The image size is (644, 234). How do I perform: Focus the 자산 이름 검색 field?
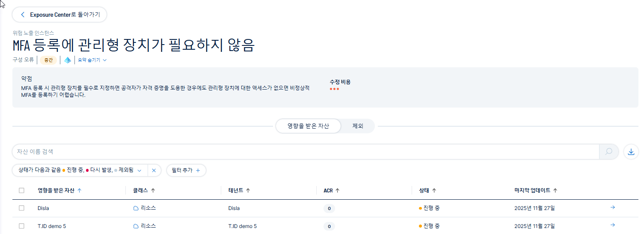[300, 151]
